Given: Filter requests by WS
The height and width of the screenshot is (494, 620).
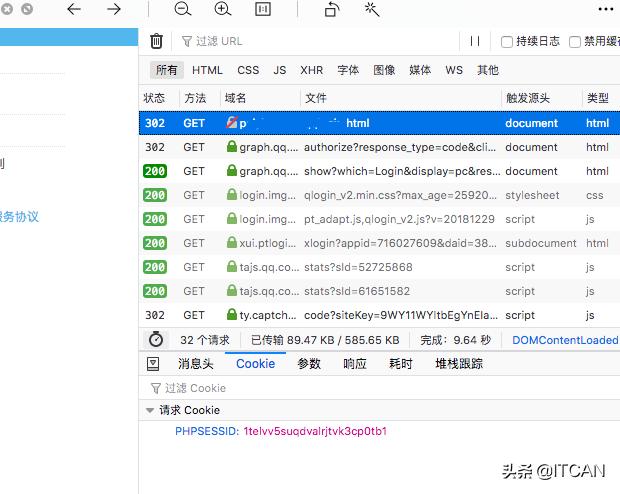Looking at the screenshot, I should [454, 70].
